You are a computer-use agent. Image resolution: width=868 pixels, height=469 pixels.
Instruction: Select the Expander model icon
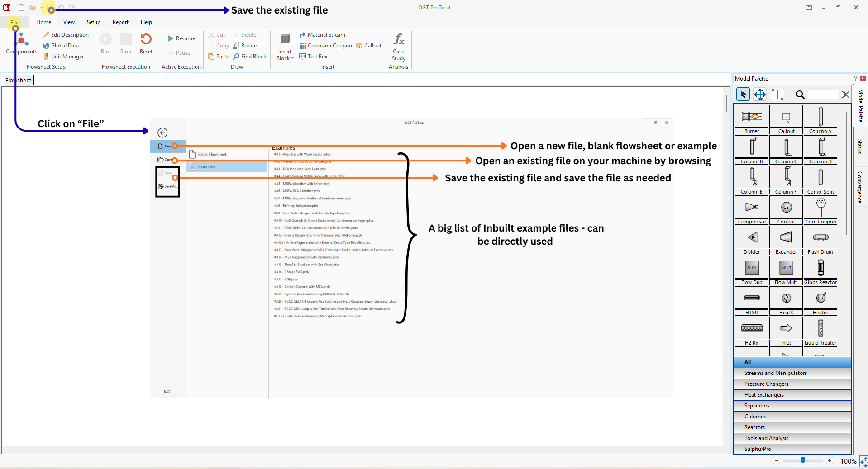coord(786,237)
